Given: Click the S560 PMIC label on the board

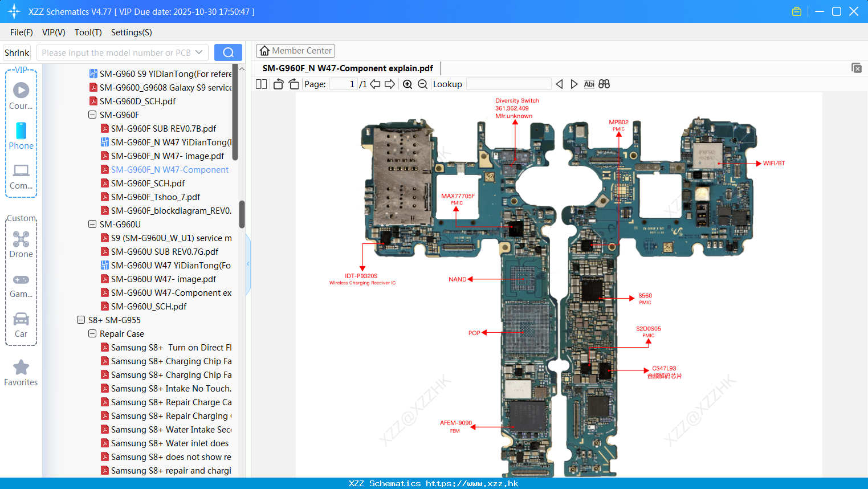Looking at the screenshot, I should click(645, 299).
